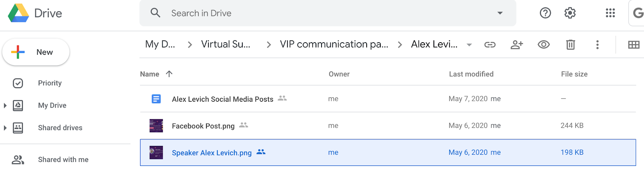The width and height of the screenshot is (644, 176).
Task: Open the Help question mark icon
Action: point(545,13)
